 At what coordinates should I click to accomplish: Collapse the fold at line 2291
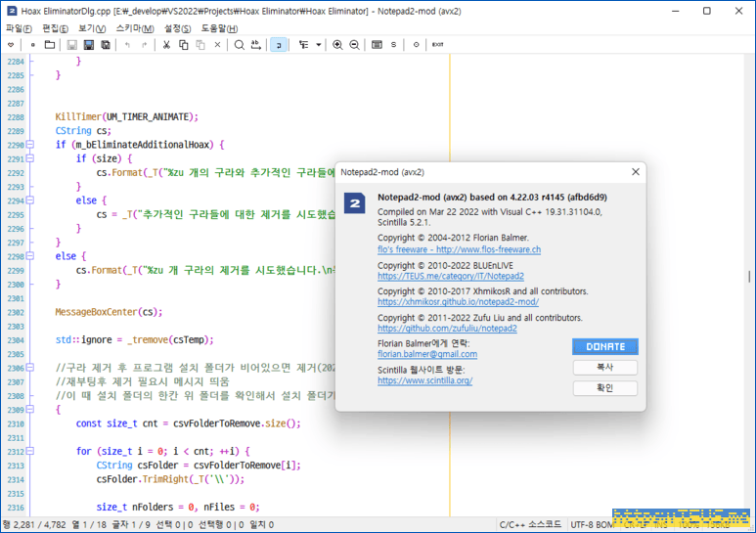(x=30, y=158)
